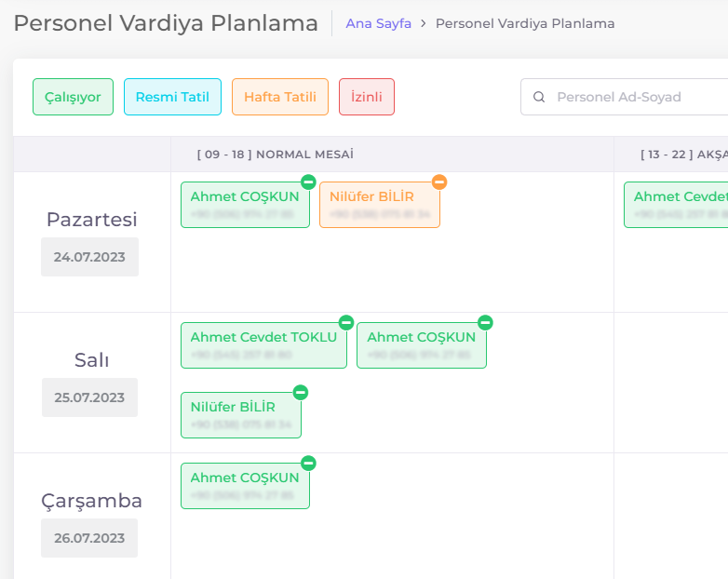Remove Ahmet Cevdet TOKLU from Salı shift

[x=346, y=322]
